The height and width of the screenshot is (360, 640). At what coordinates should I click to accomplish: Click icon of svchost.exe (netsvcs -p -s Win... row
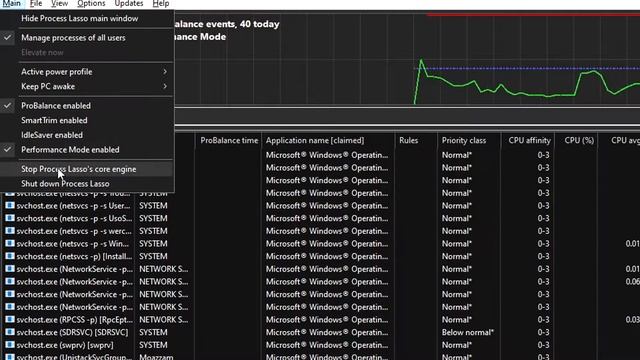tap(10, 243)
